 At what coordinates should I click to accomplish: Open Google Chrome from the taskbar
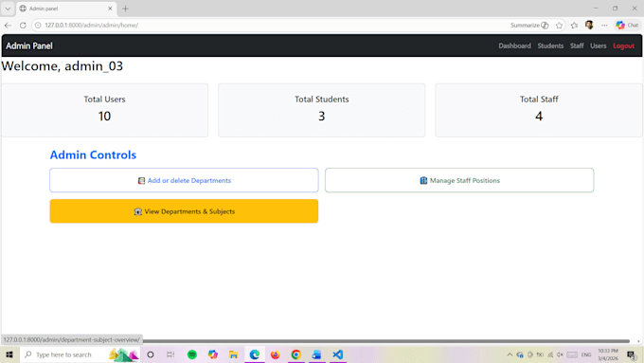[x=296, y=354]
